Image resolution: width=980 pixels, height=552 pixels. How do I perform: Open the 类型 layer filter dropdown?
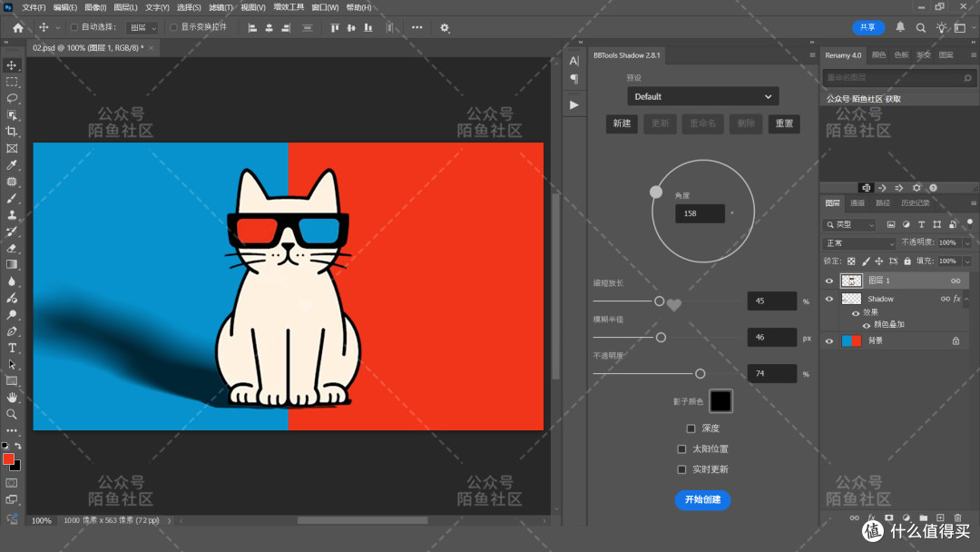pos(849,224)
